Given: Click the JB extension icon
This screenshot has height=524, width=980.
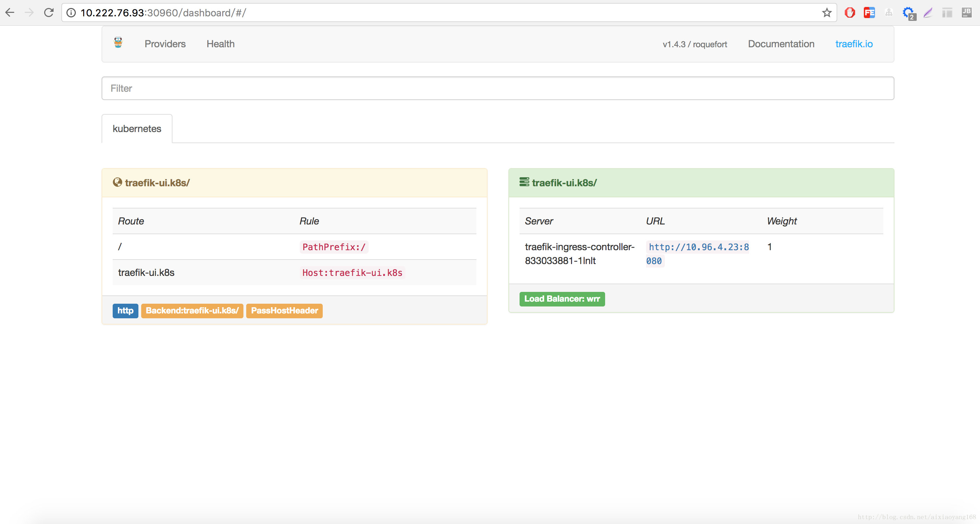Looking at the screenshot, I should click(967, 13).
